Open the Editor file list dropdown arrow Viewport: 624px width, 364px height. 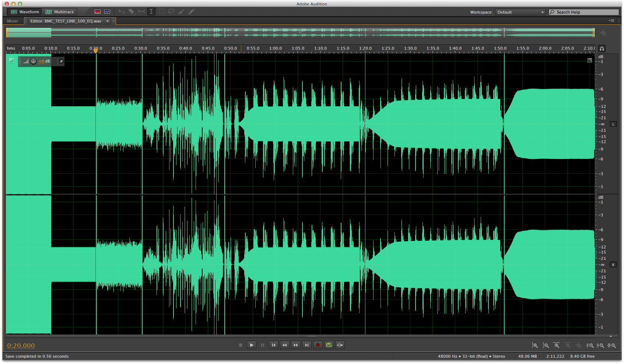[108, 21]
